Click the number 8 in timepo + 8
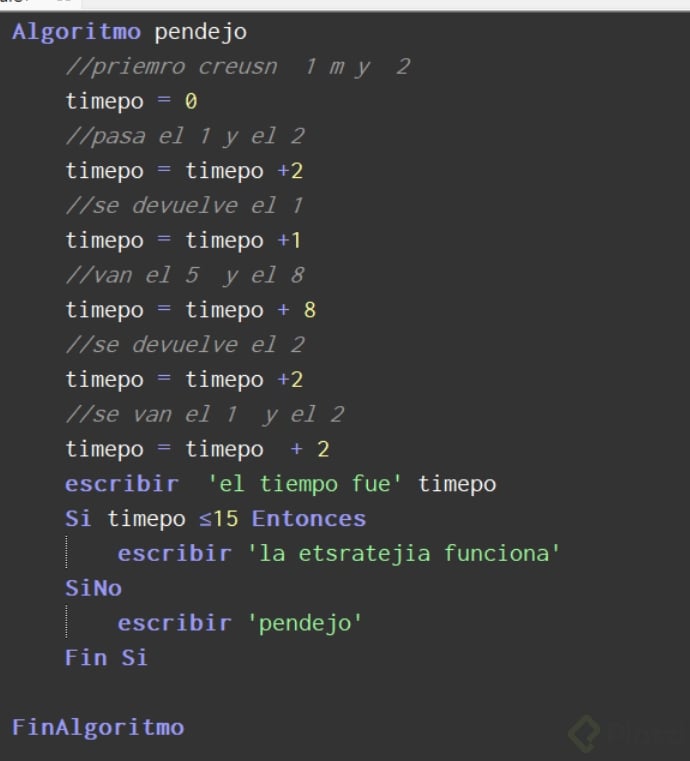 pos(309,310)
